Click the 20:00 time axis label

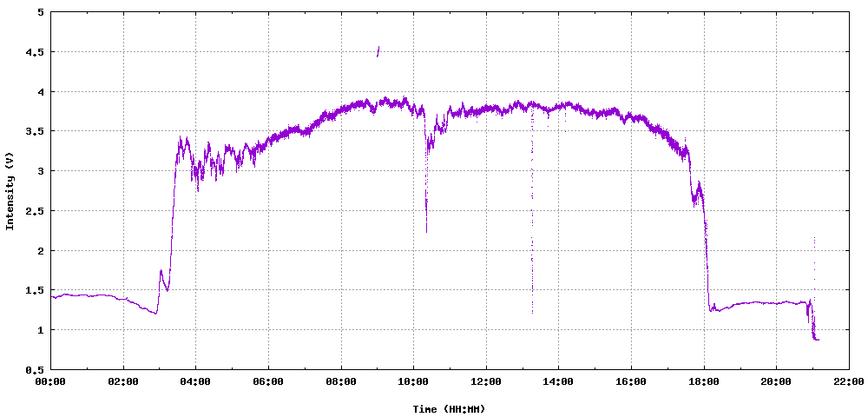(x=776, y=381)
